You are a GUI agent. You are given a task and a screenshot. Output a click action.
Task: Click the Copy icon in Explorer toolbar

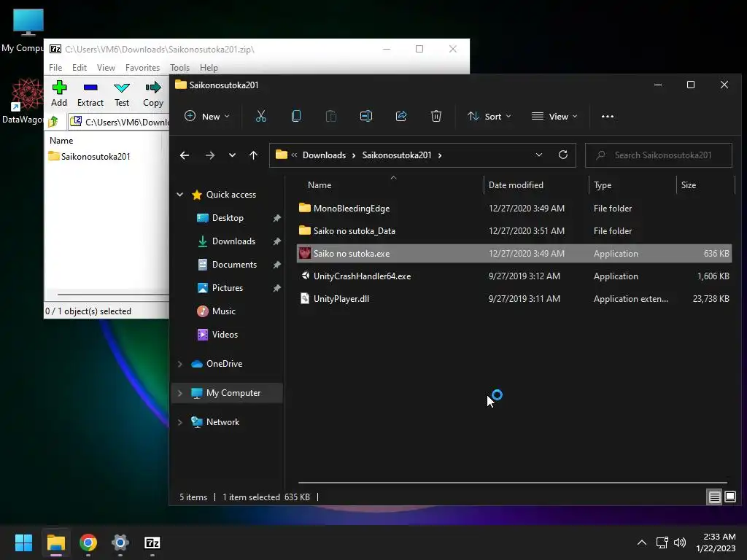pos(296,116)
